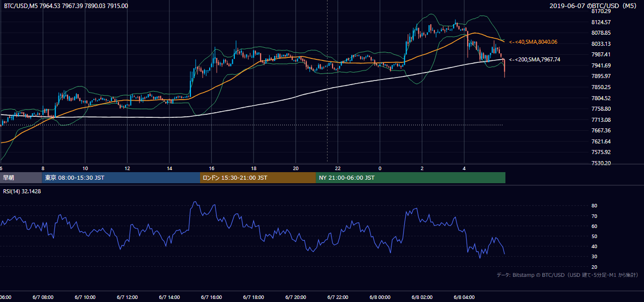644x302 pixels.
Task: Select the 東京 08:00-15:30 JST session bar
Action: 121,178
